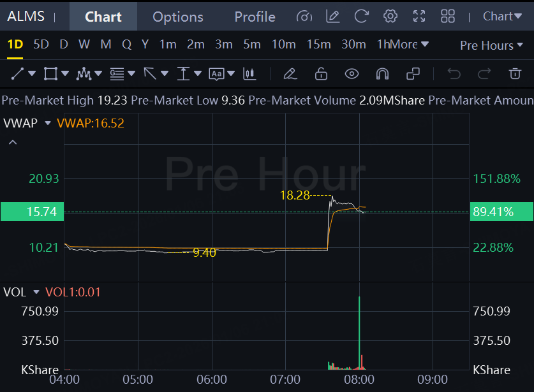Open chart settings gear
Viewport: 534px width, 392px height.
point(390,17)
